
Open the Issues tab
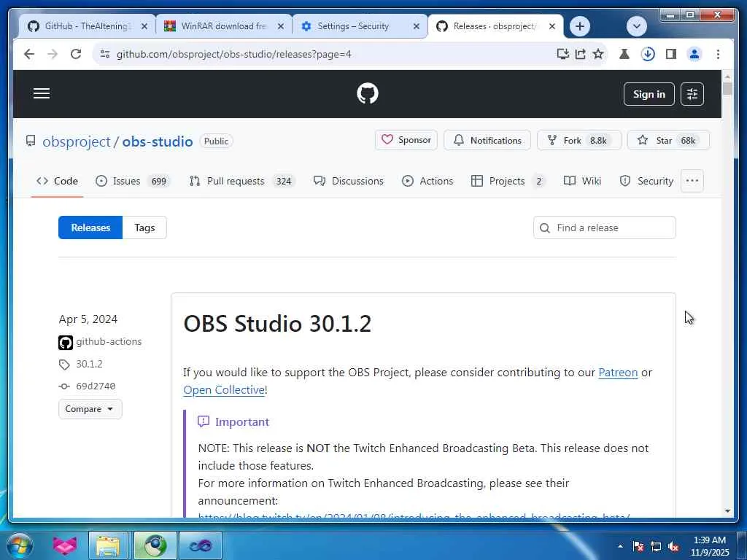(x=133, y=181)
